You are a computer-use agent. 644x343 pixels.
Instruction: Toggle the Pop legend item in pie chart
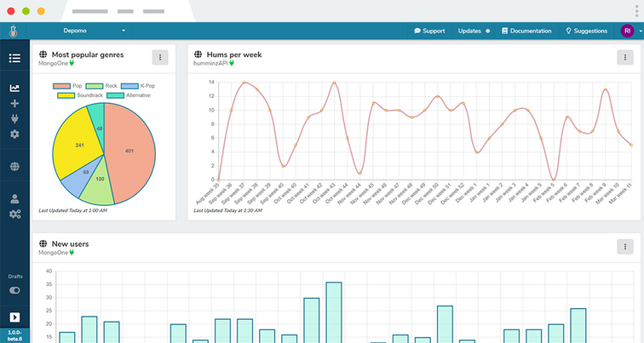coord(71,86)
